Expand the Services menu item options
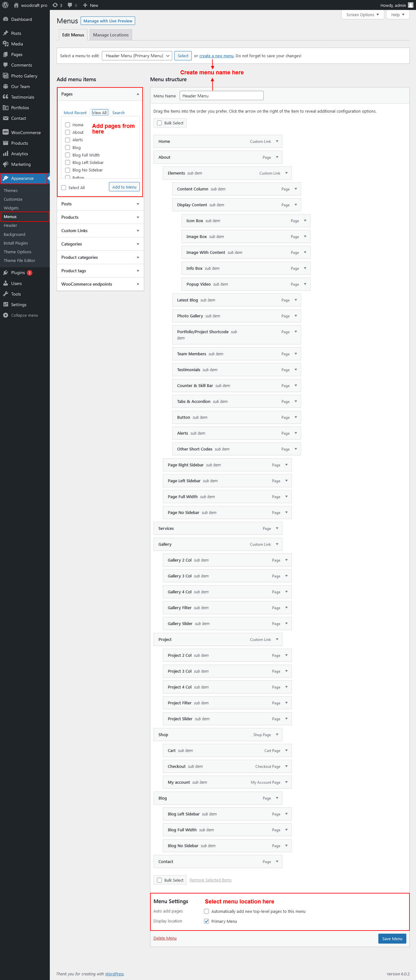This screenshot has height=980, width=416. coord(277,528)
